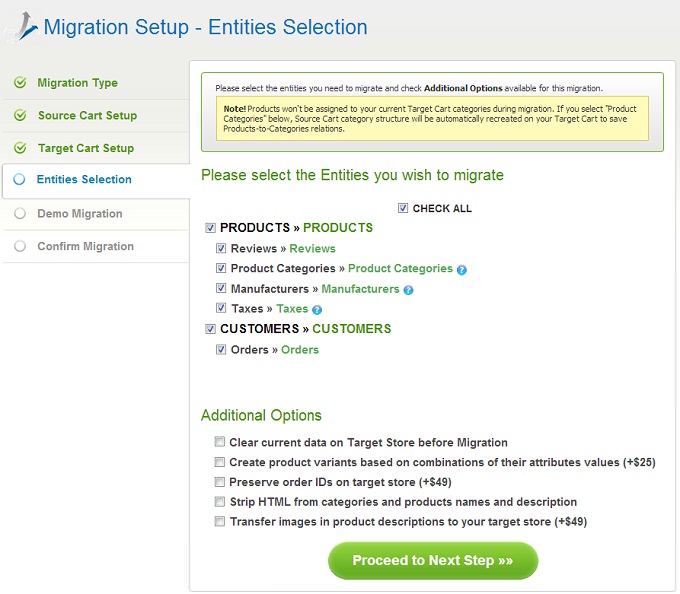Uncheck the PRODUCTS entity checkbox
The height and width of the screenshot is (594, 680).
point(210,228)
